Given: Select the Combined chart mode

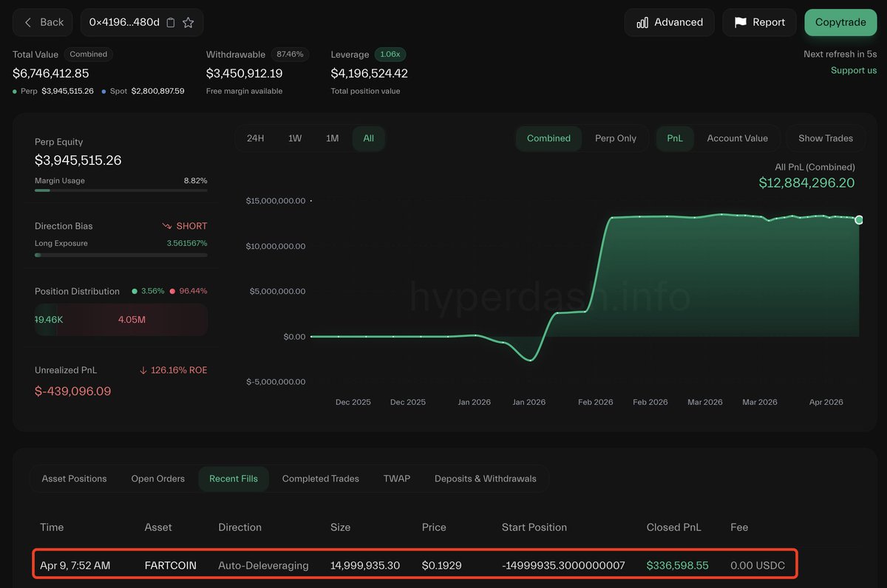Looking at the screenshot, I should (548, 138).
